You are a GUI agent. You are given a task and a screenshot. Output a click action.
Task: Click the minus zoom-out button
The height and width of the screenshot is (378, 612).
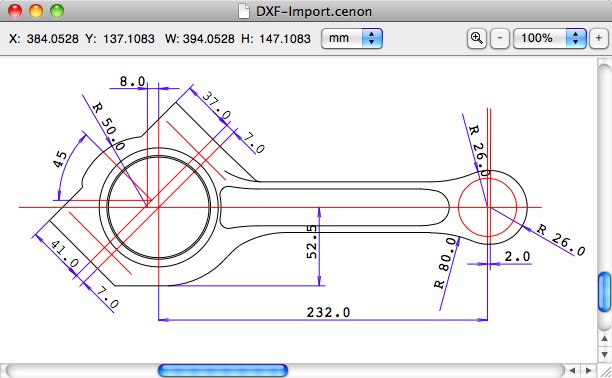click(x=500, y=38)
